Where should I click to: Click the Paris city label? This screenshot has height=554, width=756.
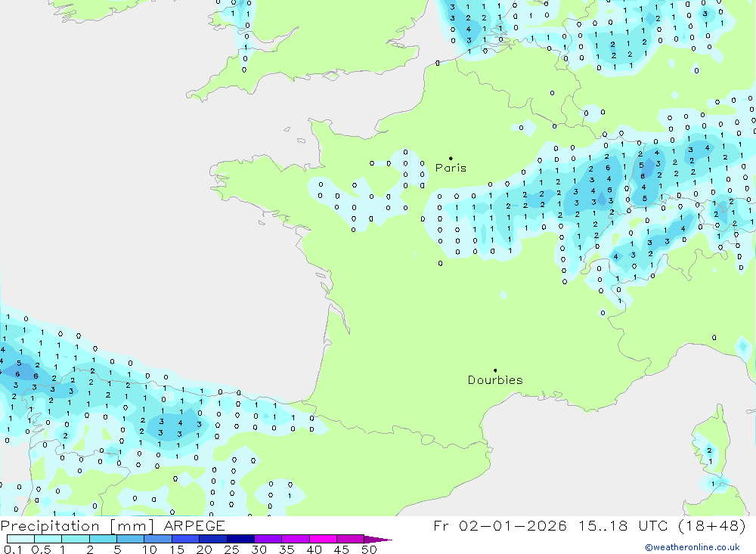451,168
